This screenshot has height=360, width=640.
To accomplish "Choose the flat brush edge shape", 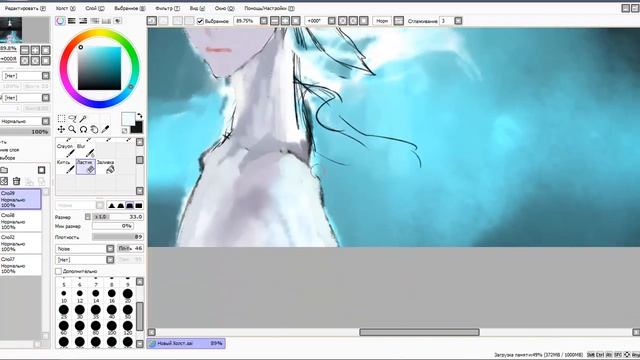I will [139, 205].
